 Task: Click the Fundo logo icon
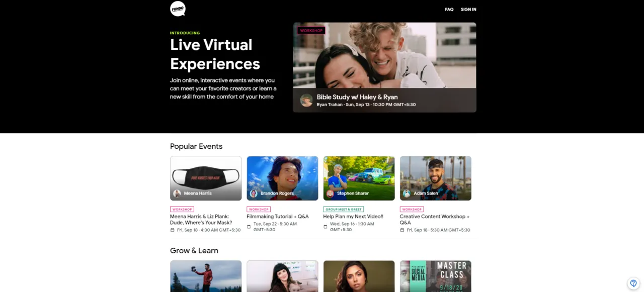[178, 9]
